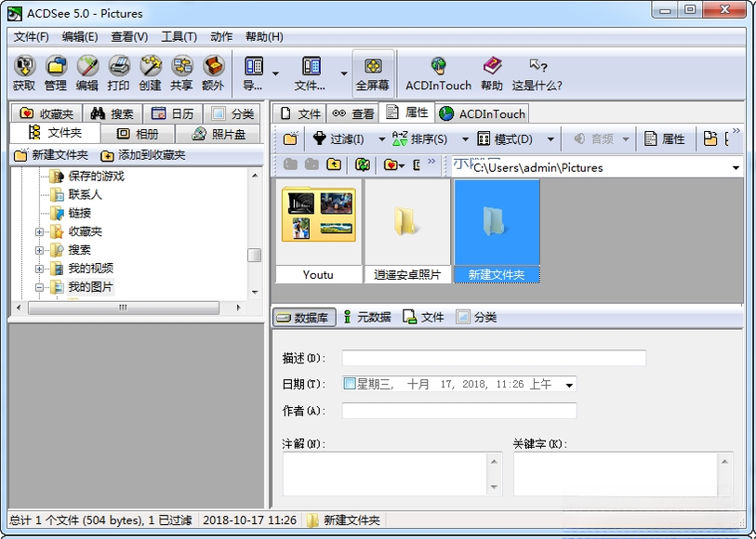Open the 日期 date picker dropdown
756x539 pixels.
click(x=569, y=385)
